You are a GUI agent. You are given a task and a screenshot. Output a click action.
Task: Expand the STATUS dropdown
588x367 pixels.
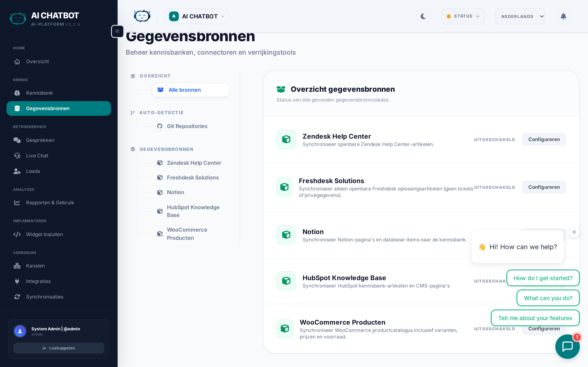pos(463,16)
